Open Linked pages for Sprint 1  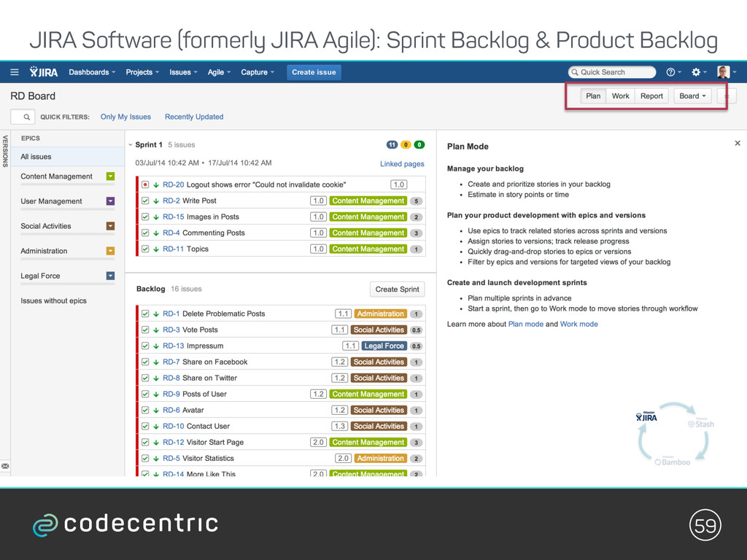(x=402, y=164)
